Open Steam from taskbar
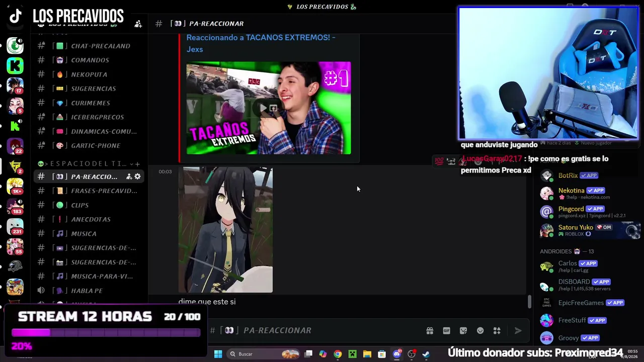Viewport: 644px width, 362px height. [x=426, y=354]
